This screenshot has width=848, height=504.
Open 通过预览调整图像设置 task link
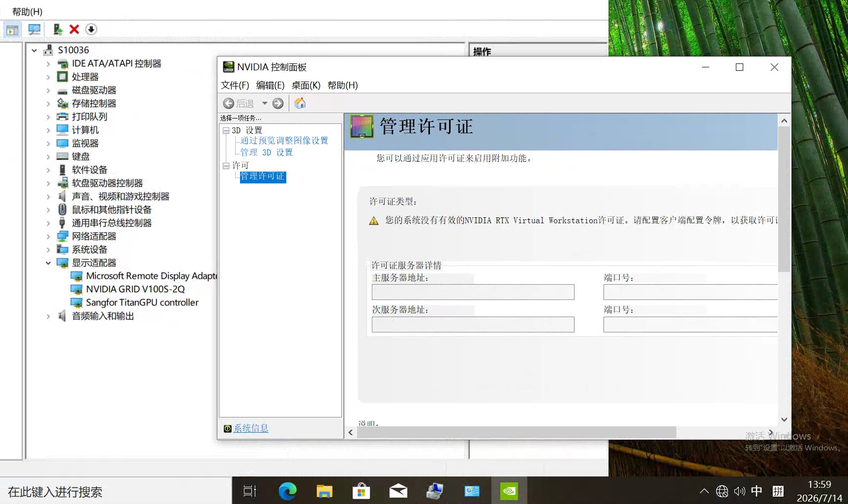coord(284,141)
